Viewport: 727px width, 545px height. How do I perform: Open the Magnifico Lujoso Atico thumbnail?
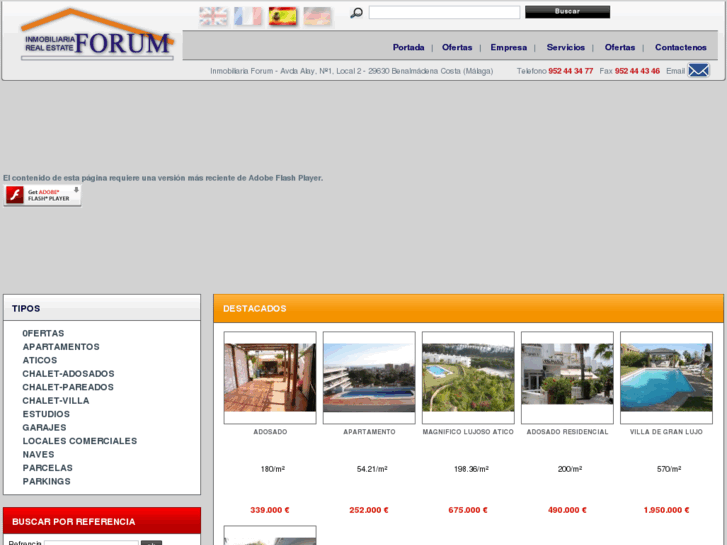(468, 377)
